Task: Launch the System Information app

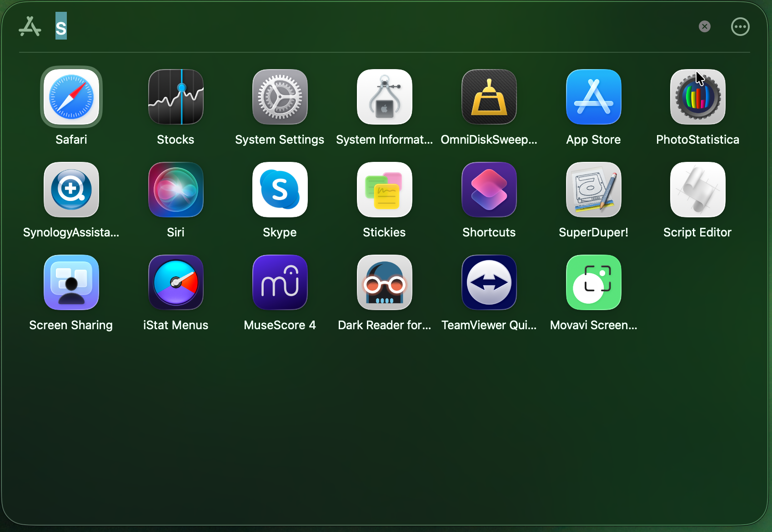Action: (x=385, y=97)
